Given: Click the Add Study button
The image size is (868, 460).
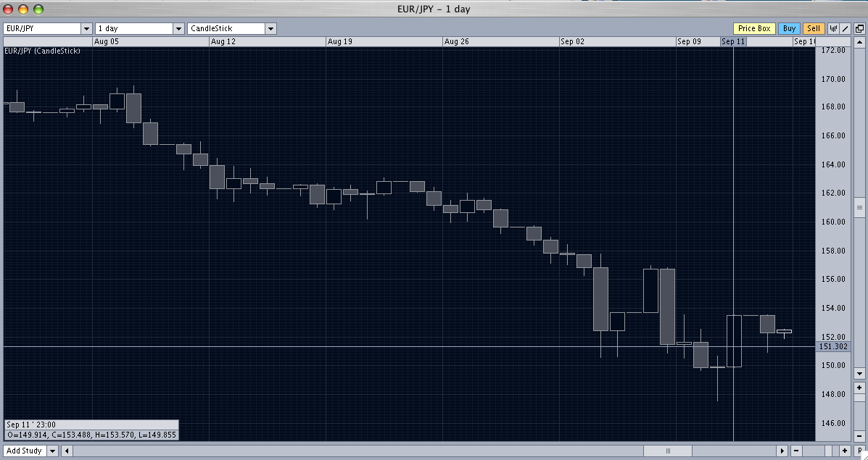Looking at the screenshot, I should (25, 451).
